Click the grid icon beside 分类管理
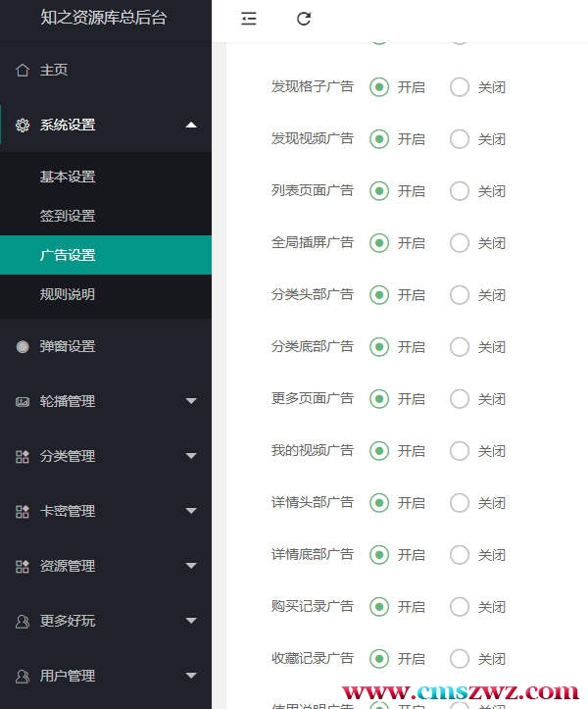588x709 pixels. [x=23, y=457]
